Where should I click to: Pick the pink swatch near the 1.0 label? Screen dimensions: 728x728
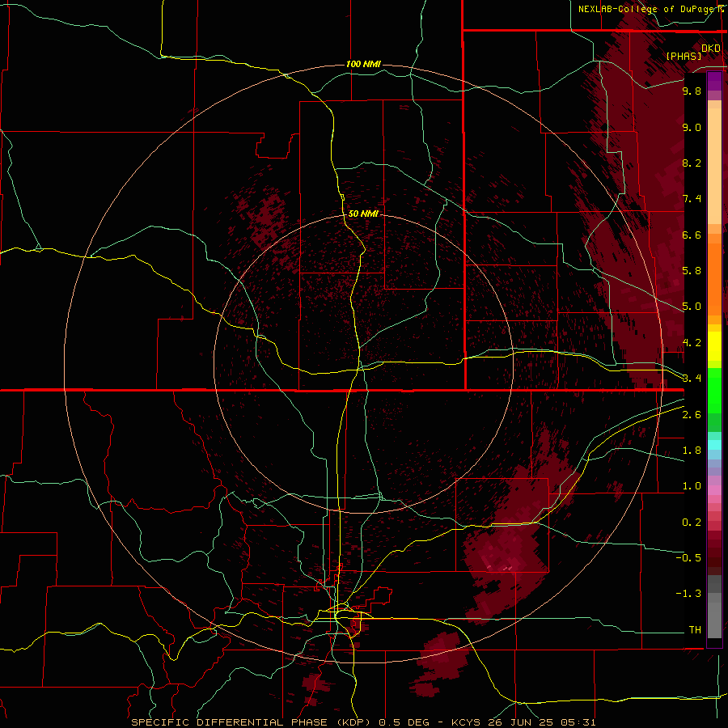pyautogui.click(x=714, y=490)
